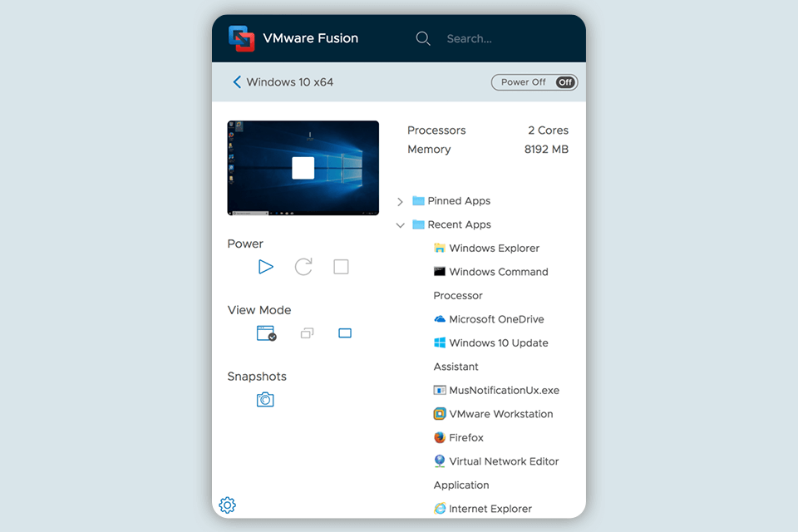Open Windows Command Processor entry

(491, 283)
